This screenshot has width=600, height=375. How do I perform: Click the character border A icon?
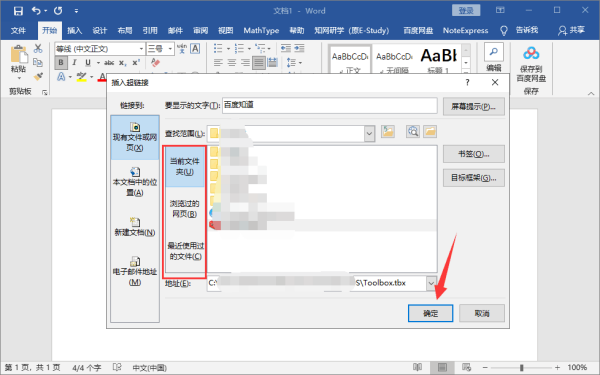pos(195,49)
